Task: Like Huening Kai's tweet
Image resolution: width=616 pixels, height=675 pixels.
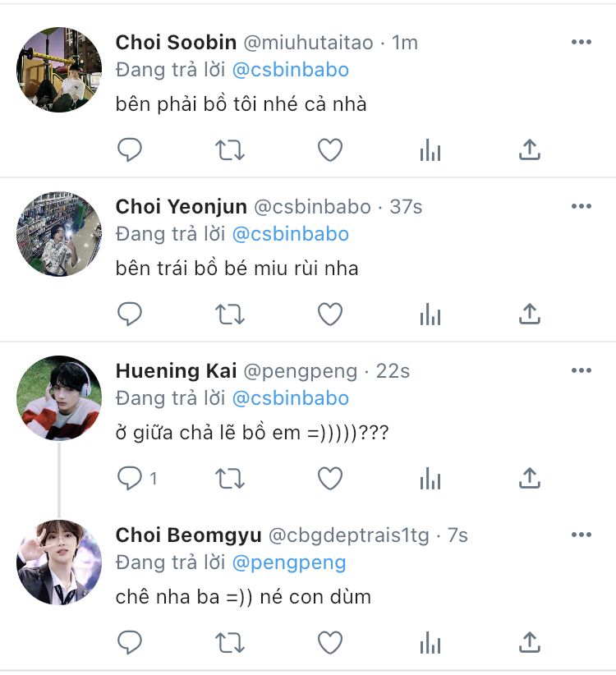Action: [330, 478]
